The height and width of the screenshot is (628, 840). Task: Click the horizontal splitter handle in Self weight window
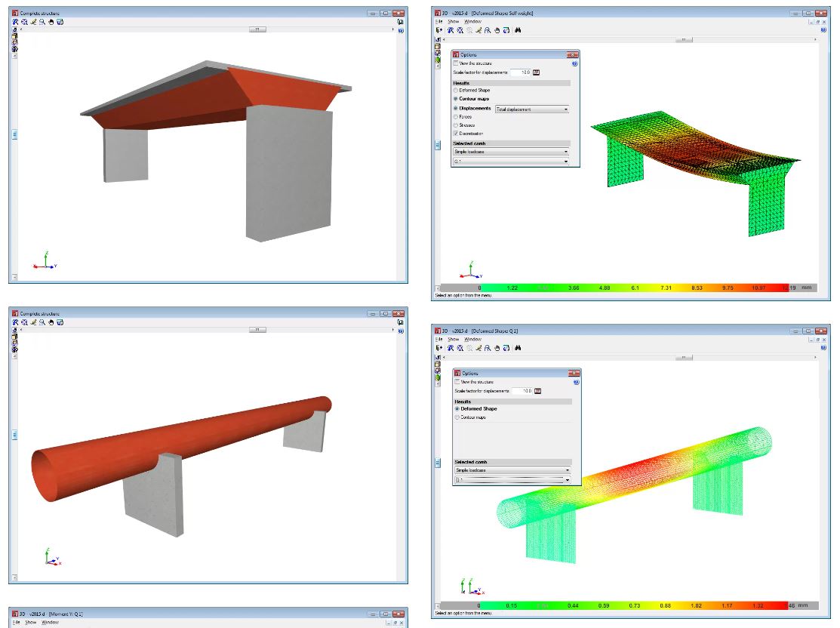point(684,40)
